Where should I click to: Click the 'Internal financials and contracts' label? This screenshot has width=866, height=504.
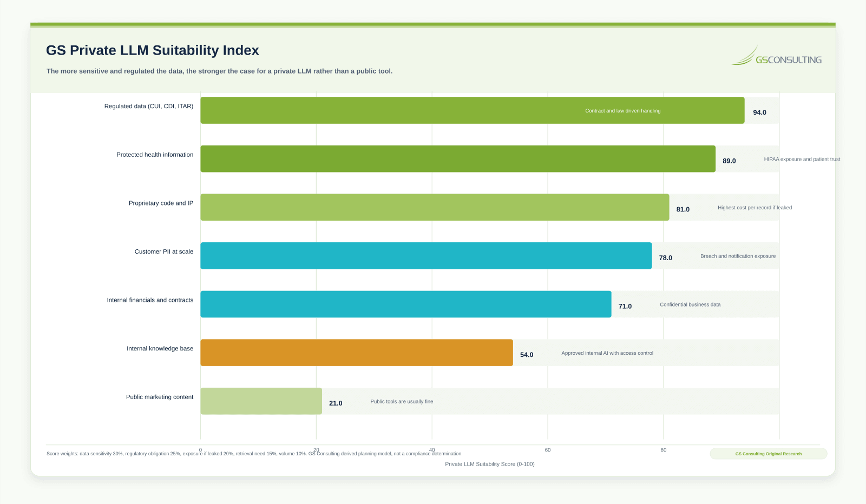(150, 300)
